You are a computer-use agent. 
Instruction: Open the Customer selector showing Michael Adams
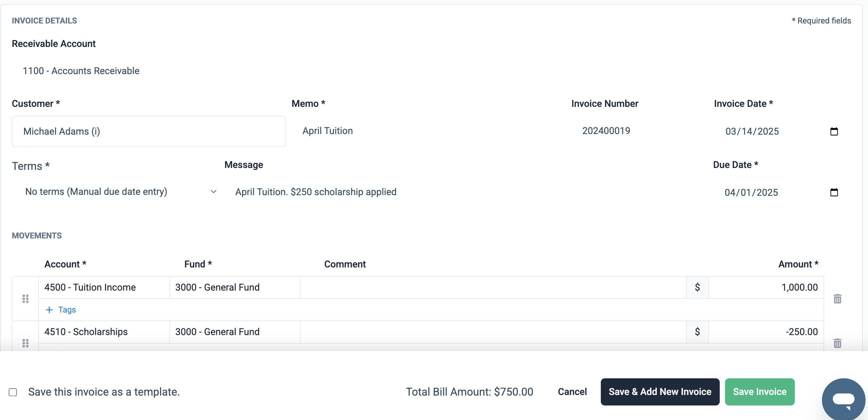(x=149, y=131)
